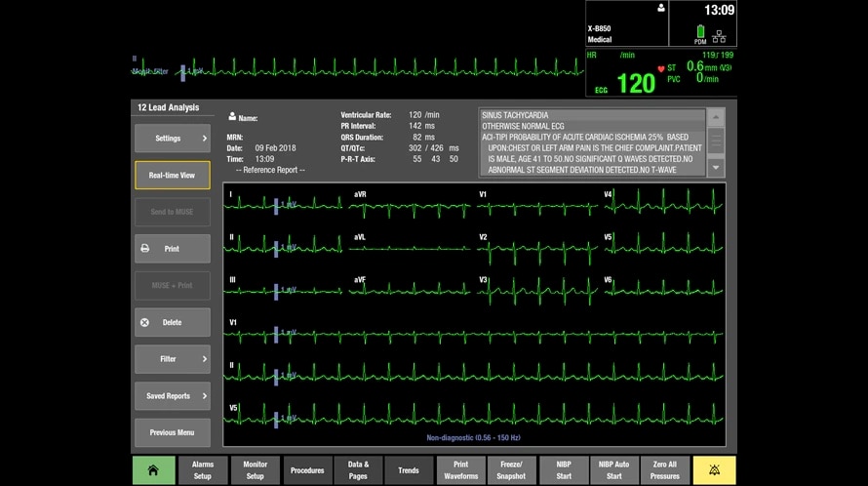Screen dimensions: 868x486
Task: Expand the Settings submenu
Action: 172,139
